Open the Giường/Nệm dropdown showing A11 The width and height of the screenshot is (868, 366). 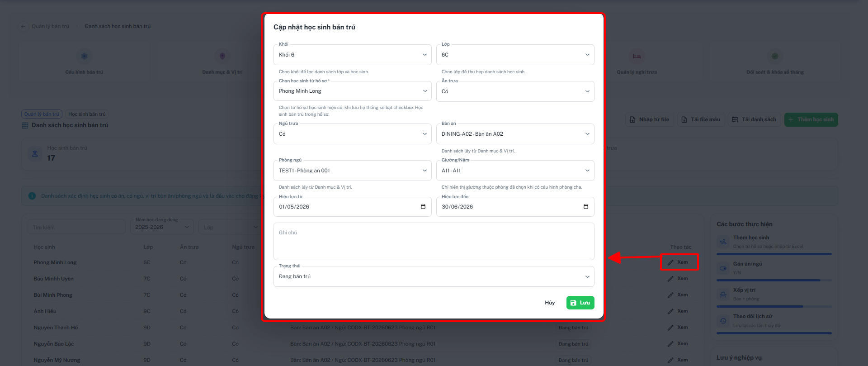point(515,171)
